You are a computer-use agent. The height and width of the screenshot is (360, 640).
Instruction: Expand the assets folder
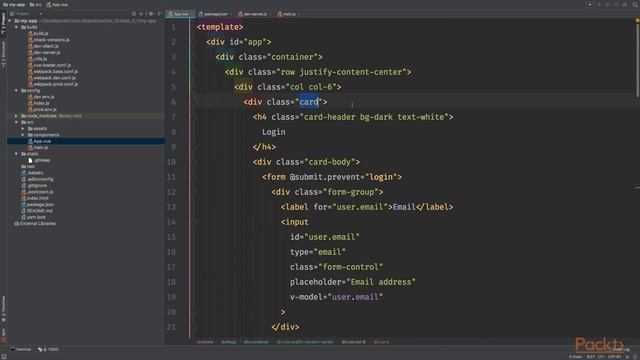click(x=23, y=129)
